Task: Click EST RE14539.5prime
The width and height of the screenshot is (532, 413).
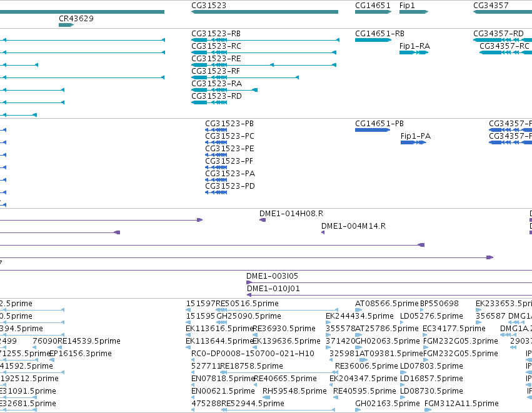Action: click(60, 347)
